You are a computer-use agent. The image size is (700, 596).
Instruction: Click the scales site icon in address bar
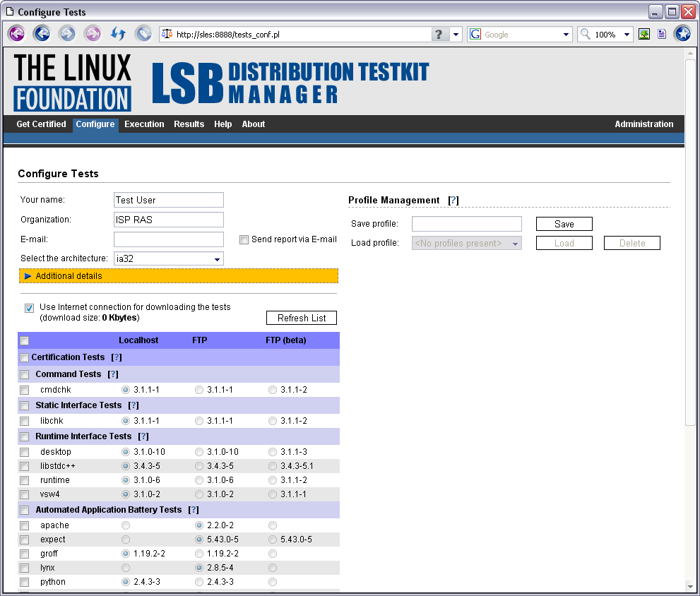tap(167, 34)
